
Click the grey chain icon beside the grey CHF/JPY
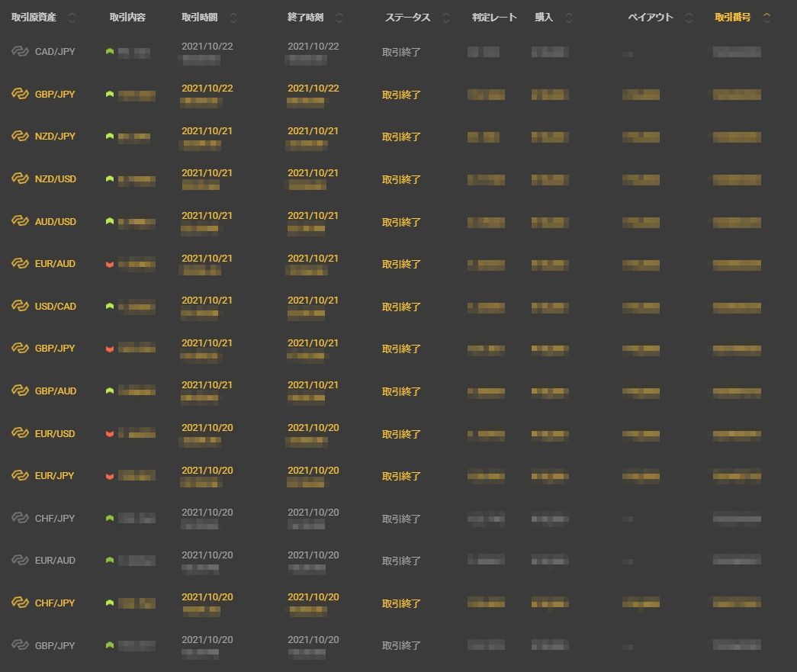(x=20, y=518)
